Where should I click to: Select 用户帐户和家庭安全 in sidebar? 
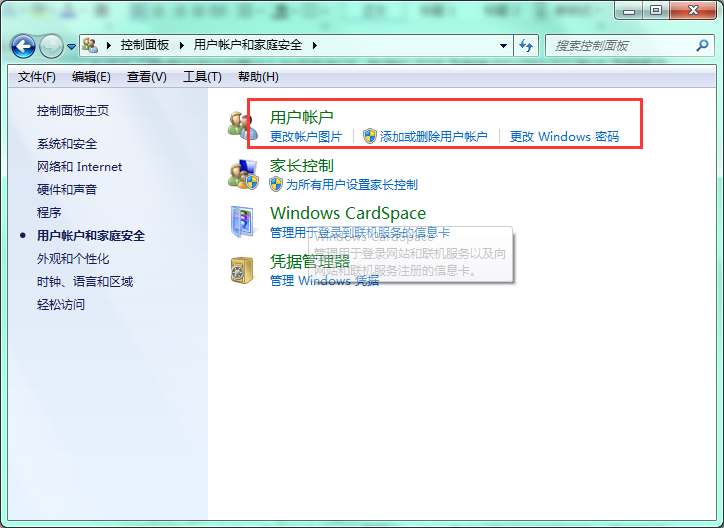[91, 236]
